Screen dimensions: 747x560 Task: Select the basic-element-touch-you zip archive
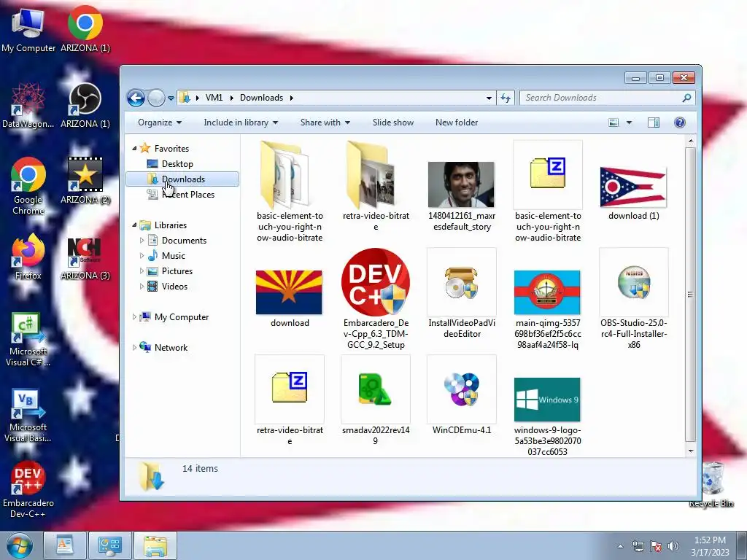(548, 192)
